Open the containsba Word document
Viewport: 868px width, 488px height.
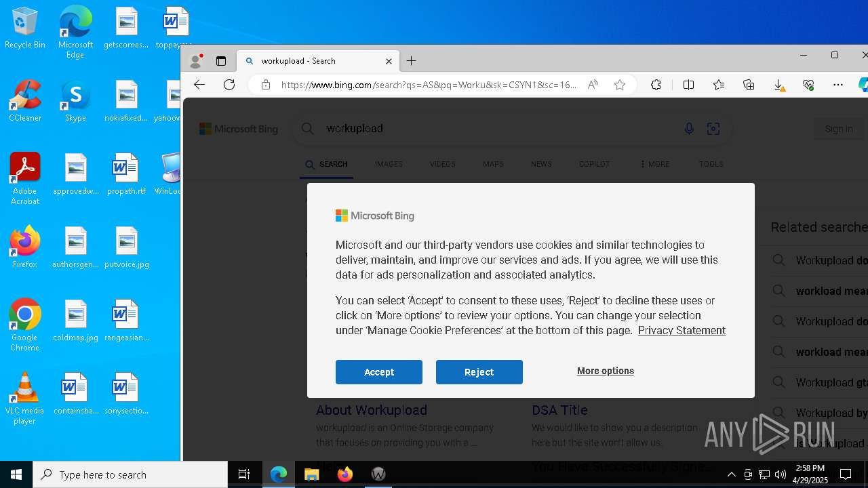[x=75, y=394]
